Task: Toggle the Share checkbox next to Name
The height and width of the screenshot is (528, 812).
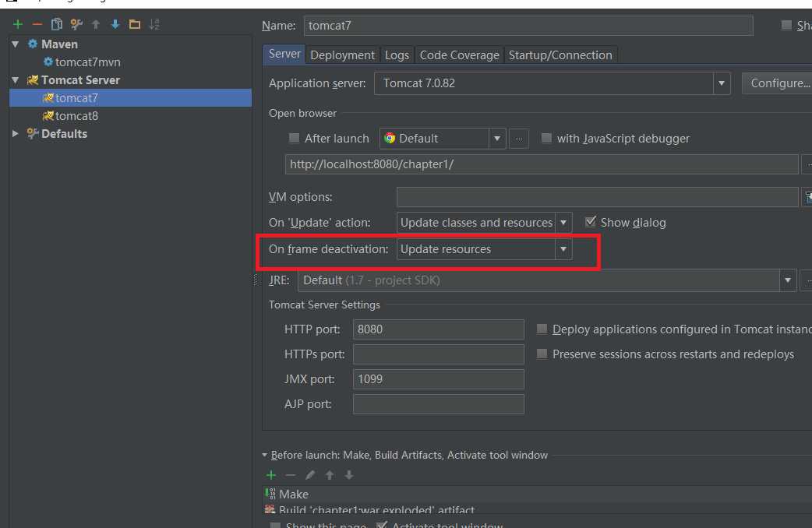Action: click(786, 25)
